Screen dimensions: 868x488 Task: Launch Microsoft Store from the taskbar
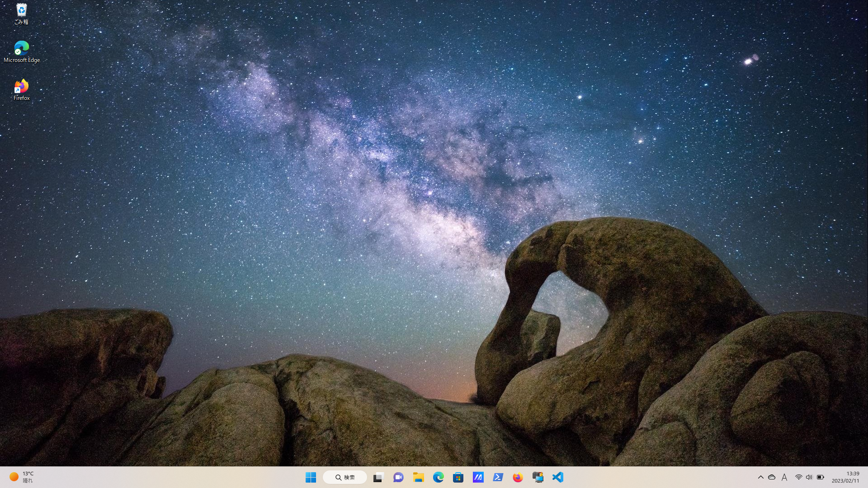(x=458, y=477)
